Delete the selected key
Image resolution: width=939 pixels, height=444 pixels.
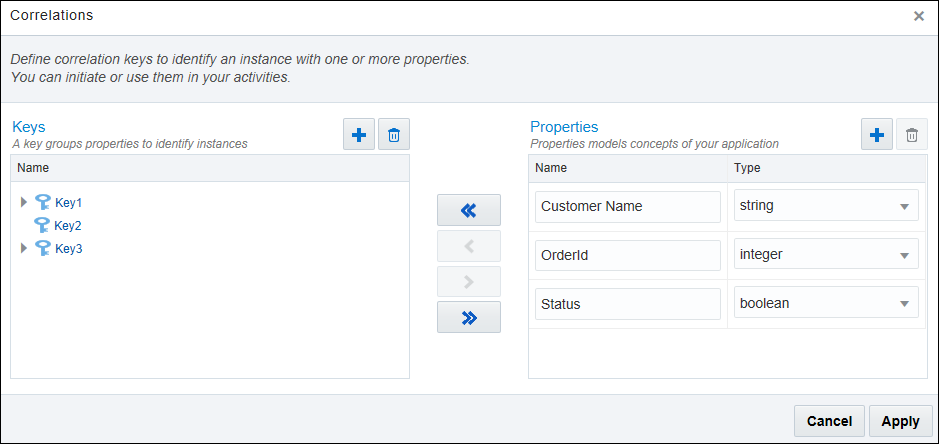(394, 135)
